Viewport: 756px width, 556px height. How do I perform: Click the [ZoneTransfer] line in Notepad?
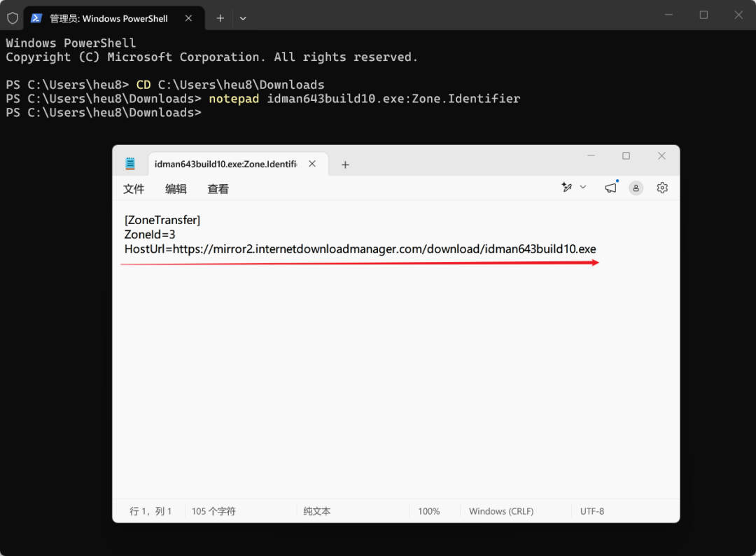click(162, 221)
